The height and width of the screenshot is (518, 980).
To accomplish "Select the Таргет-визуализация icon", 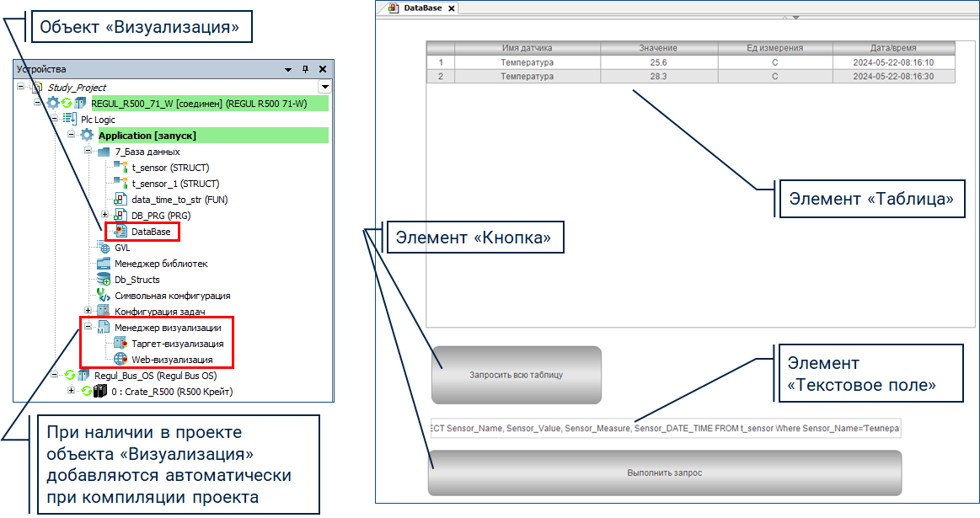I will 120,344.
